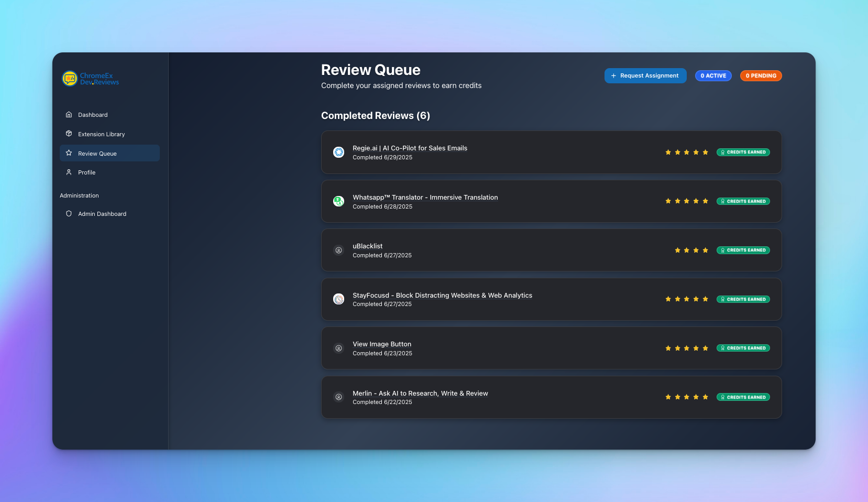
Task: Open the View Image Button link
Action: 382,344
